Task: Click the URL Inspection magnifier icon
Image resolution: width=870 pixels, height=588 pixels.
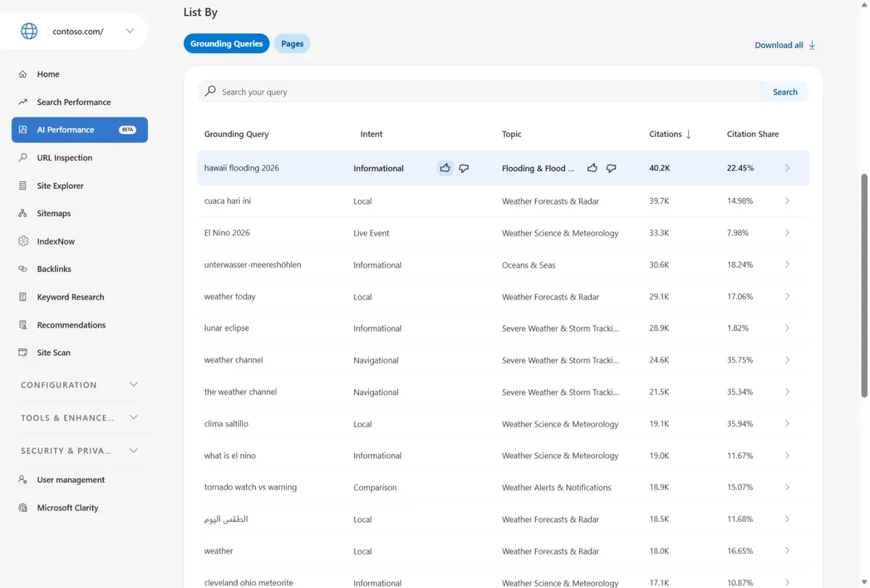Action: coord(22,157)
